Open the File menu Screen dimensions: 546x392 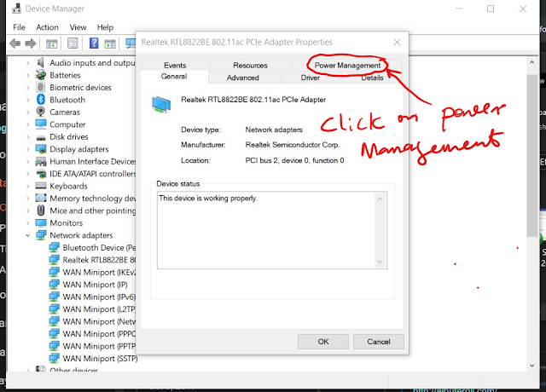19,27
